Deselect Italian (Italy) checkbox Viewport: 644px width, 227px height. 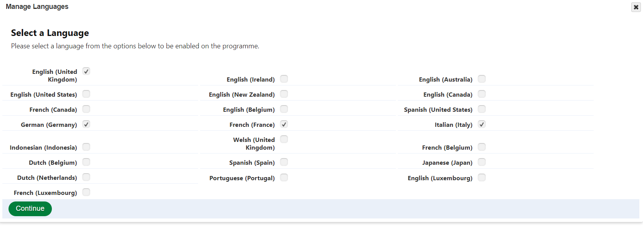(x=482, y=124)
